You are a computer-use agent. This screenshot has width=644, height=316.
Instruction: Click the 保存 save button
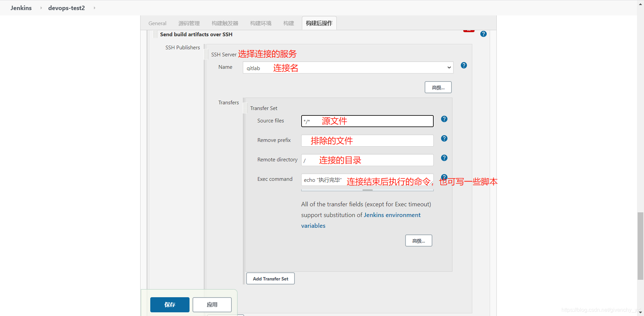(x=170, y=305)
